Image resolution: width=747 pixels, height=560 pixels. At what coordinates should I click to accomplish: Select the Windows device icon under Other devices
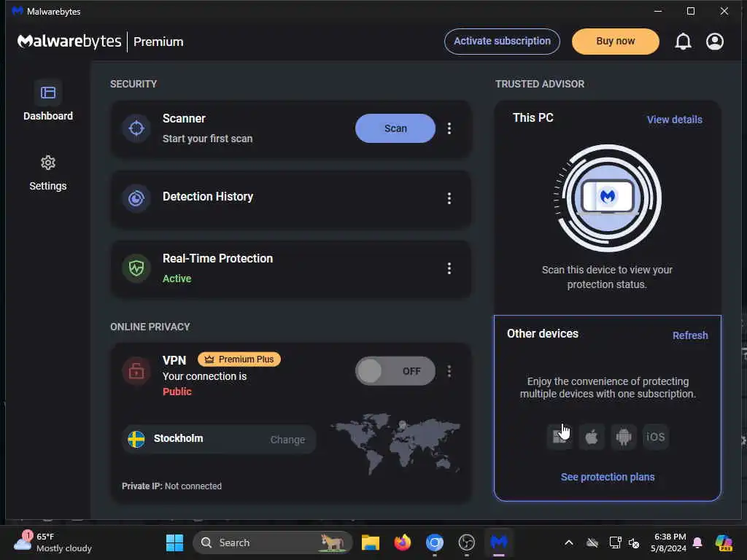tap(560, 437)
